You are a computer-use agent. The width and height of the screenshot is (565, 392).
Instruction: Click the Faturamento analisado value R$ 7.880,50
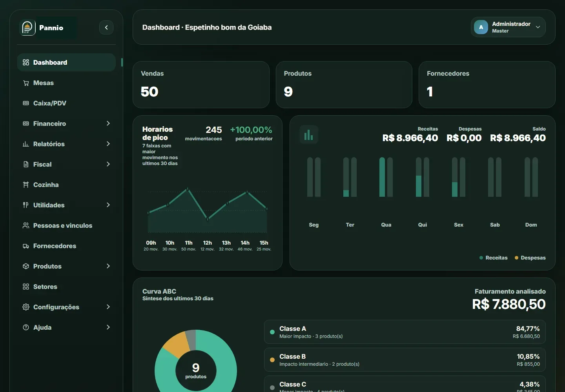(509, 304)
